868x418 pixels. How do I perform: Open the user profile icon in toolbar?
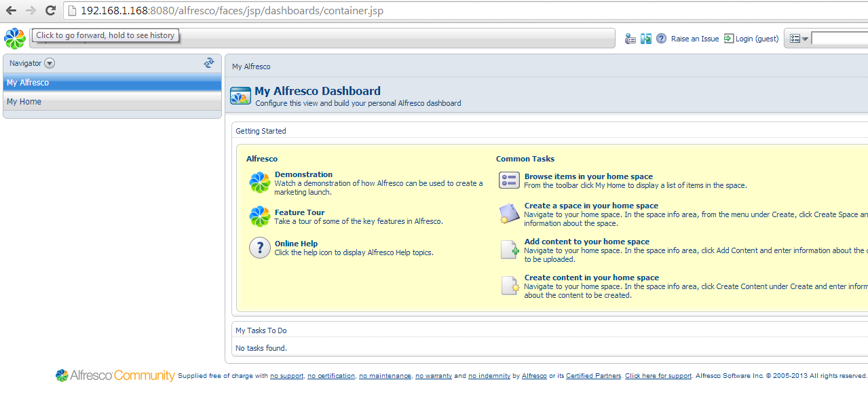tap(630, 39)
